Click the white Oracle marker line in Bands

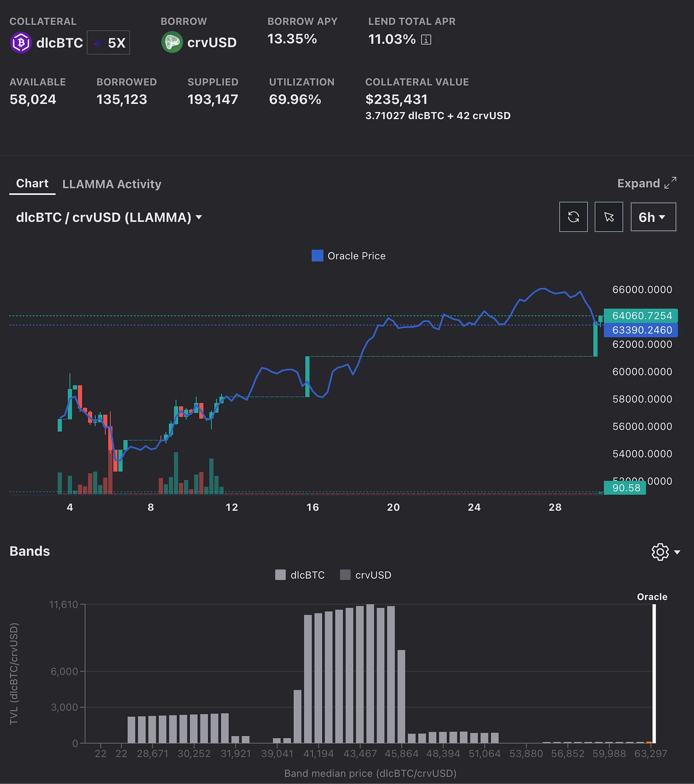pos(654,673)
